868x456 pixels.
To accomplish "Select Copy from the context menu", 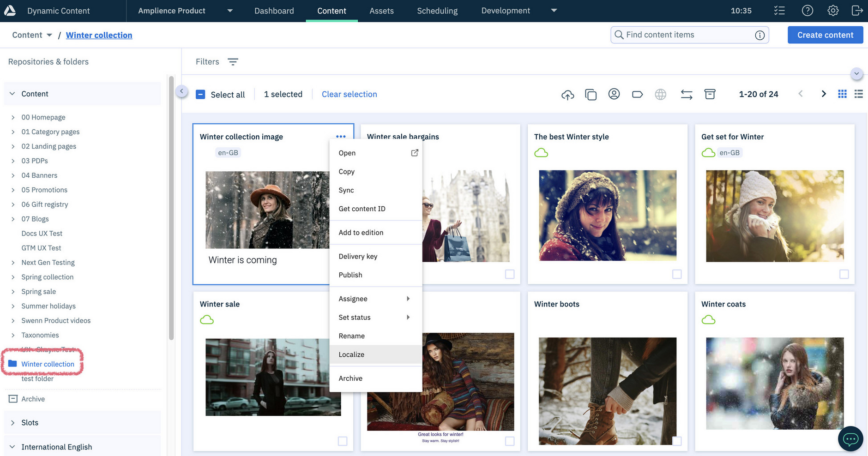I will pos(375,172).
